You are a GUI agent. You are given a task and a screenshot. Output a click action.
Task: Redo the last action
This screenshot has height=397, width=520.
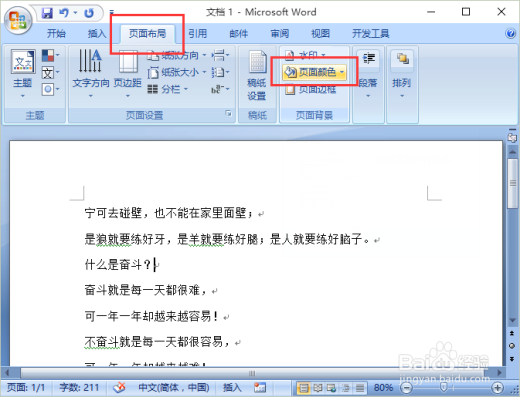(x=89, y=13)
